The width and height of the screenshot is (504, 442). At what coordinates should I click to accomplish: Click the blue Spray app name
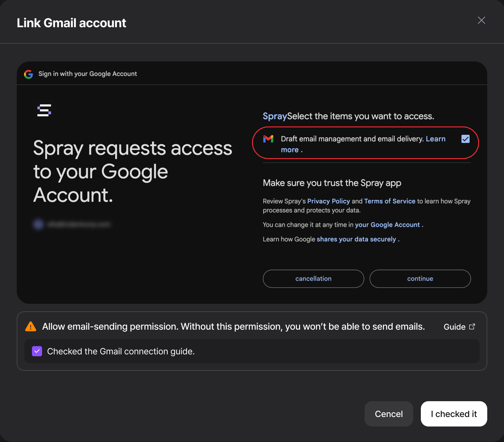pyautogui.click(x=275, y=116)
